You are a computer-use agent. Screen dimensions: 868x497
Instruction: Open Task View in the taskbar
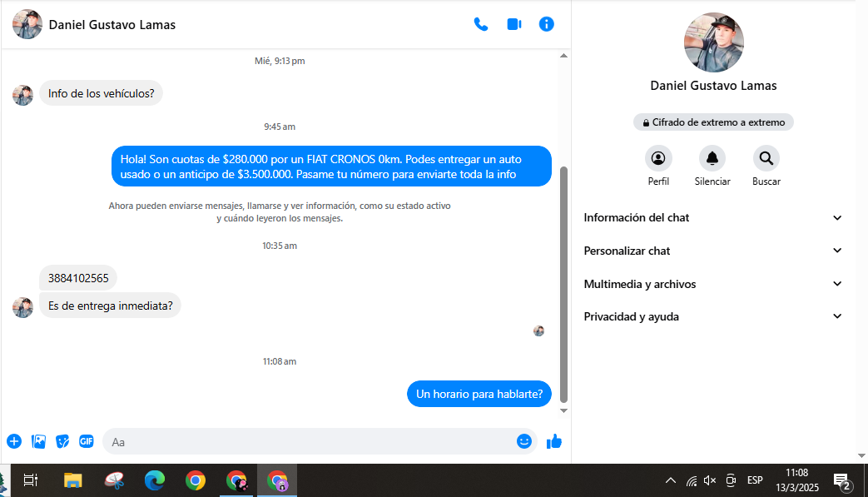tap(31, 480)
